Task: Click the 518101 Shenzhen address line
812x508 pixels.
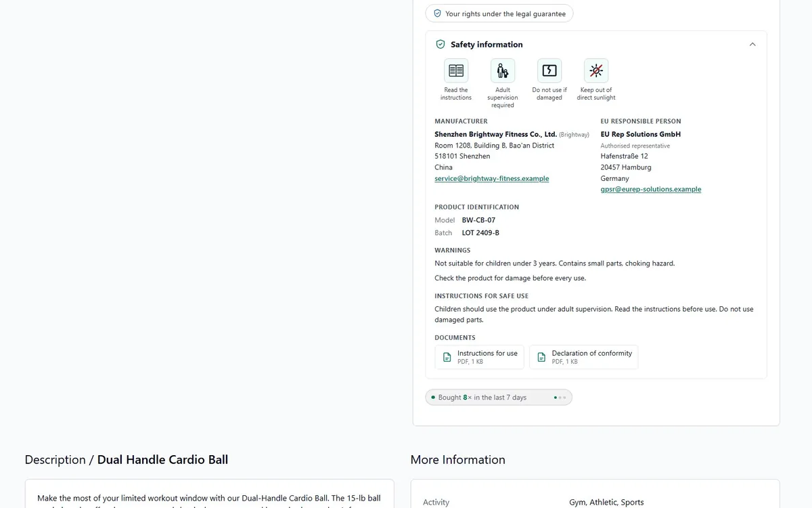Action: point(462,156)
